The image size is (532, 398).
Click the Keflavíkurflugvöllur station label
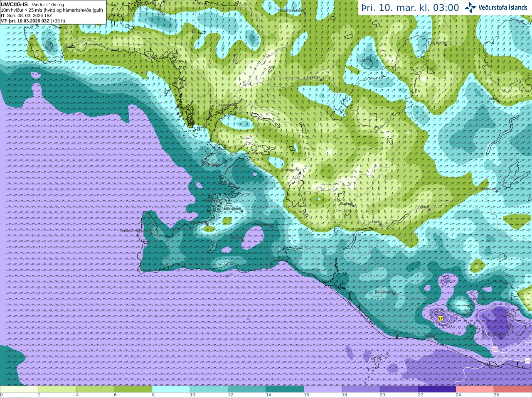(135, 231)
